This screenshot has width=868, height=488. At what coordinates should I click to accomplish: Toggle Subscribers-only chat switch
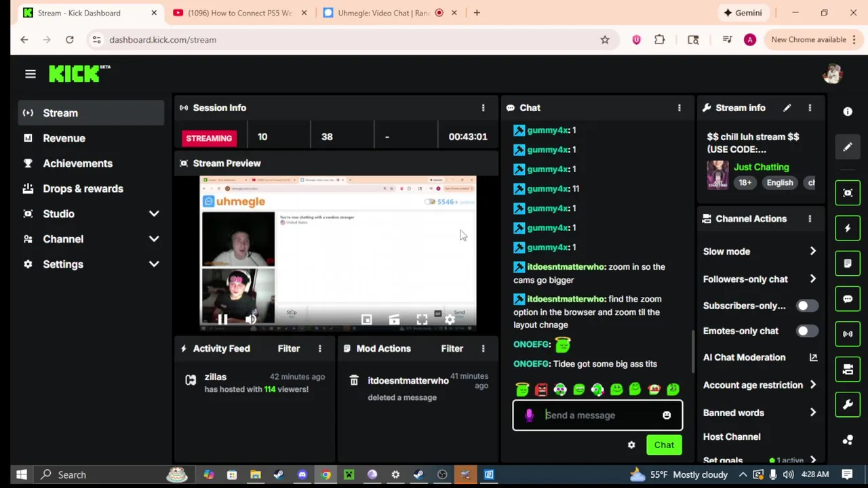point(806,306)
